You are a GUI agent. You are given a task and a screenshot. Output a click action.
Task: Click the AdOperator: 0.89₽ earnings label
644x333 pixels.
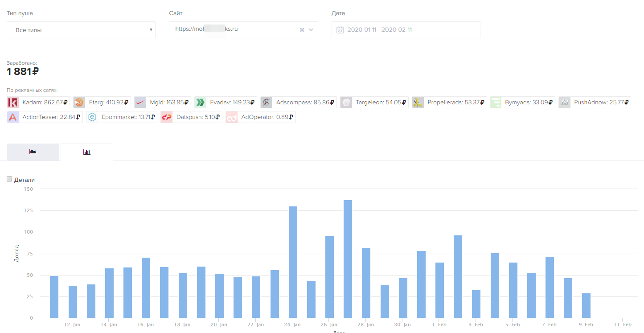point(267,117)
